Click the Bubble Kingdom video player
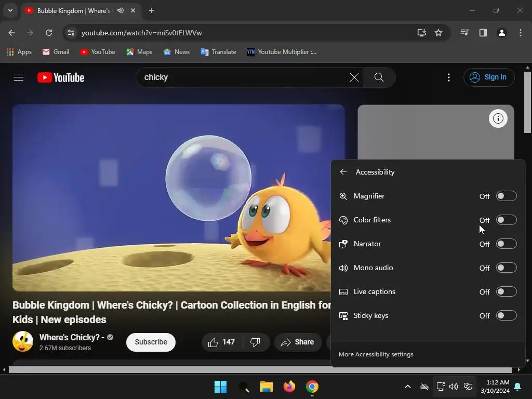532x399 pixels. click(179, 198)
